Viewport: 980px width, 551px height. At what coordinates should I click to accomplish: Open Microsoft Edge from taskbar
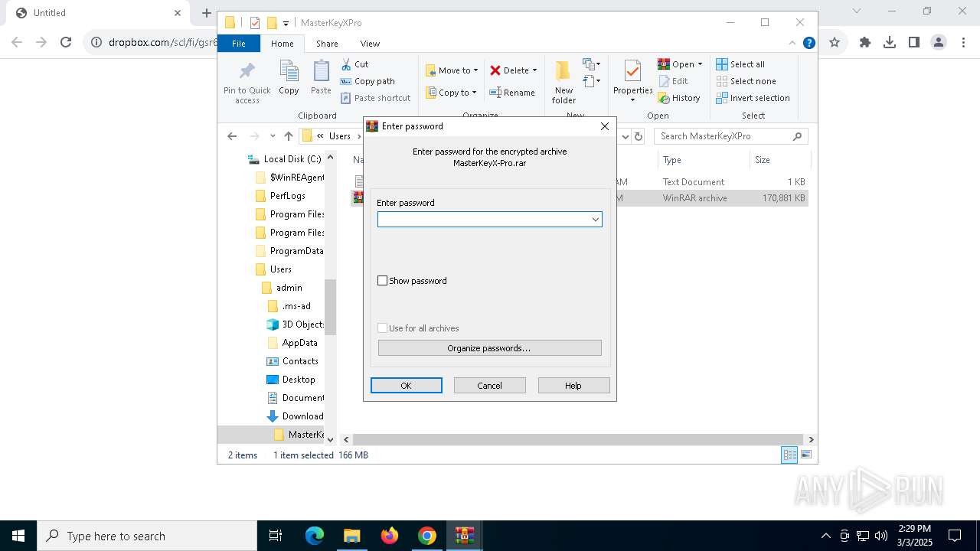[x=315, y=536]
